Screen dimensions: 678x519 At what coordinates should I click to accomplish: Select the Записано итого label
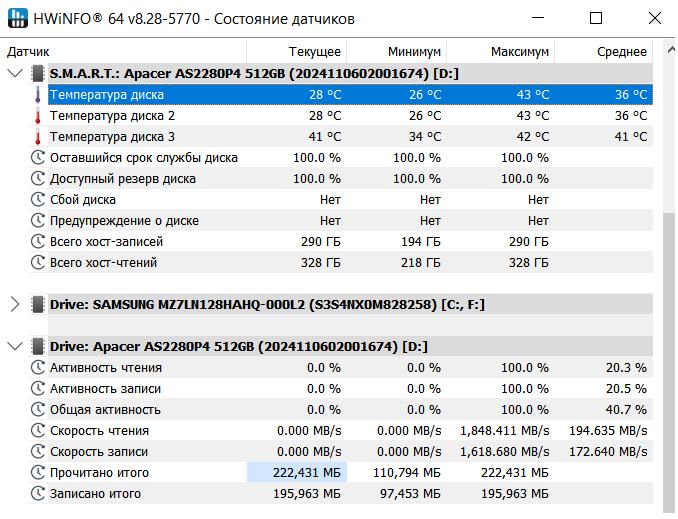(x=96, y=493)
